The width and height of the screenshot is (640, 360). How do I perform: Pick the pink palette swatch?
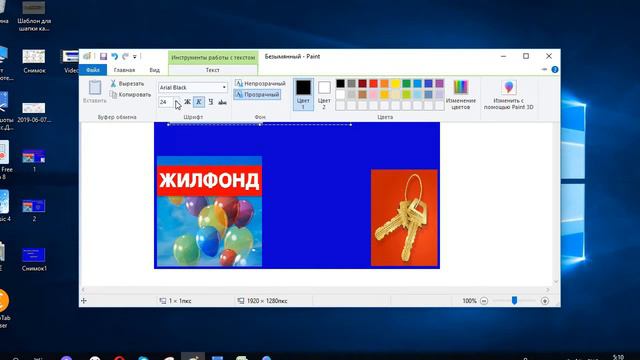pyautogui.click(x=373, y=95)
